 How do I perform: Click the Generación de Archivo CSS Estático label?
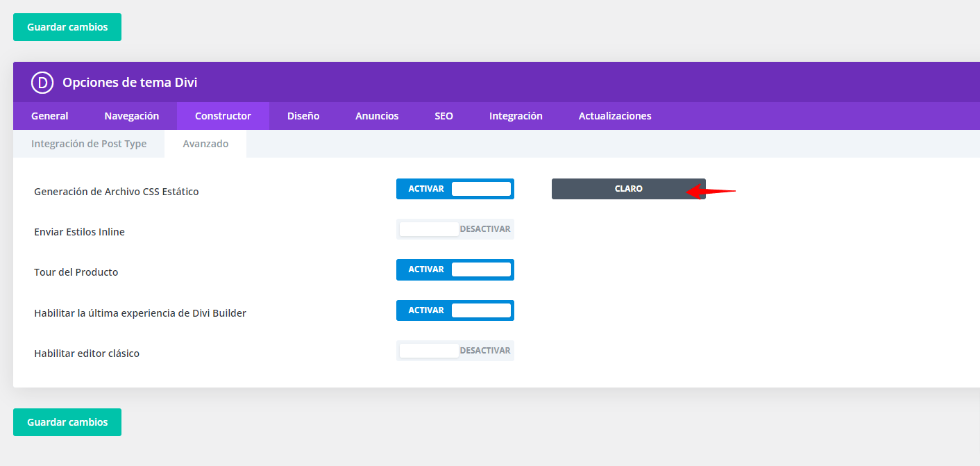coord(117,192)
